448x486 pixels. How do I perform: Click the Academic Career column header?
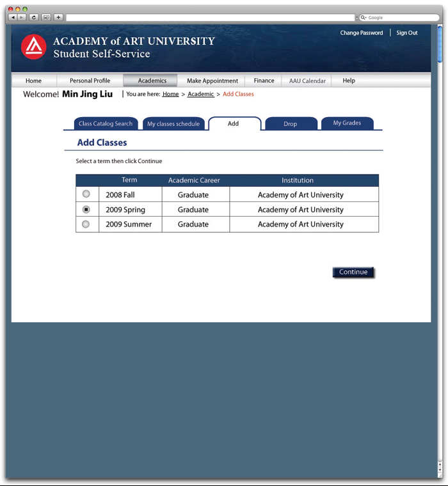tap(194, 180)
